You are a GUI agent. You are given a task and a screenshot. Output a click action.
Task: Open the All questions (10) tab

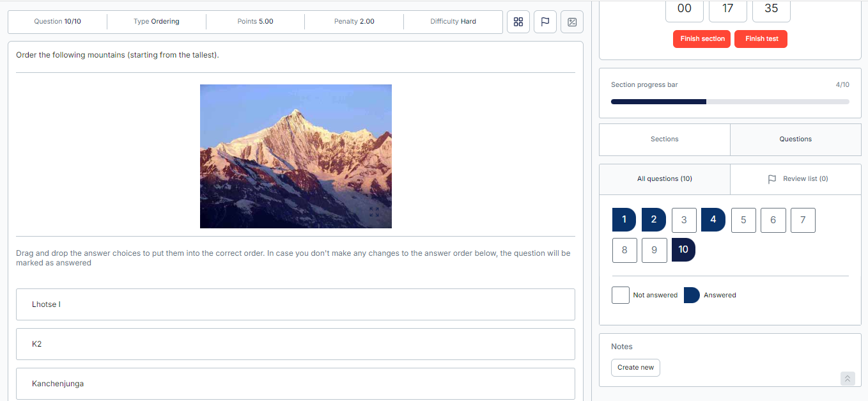click(664, 179)
